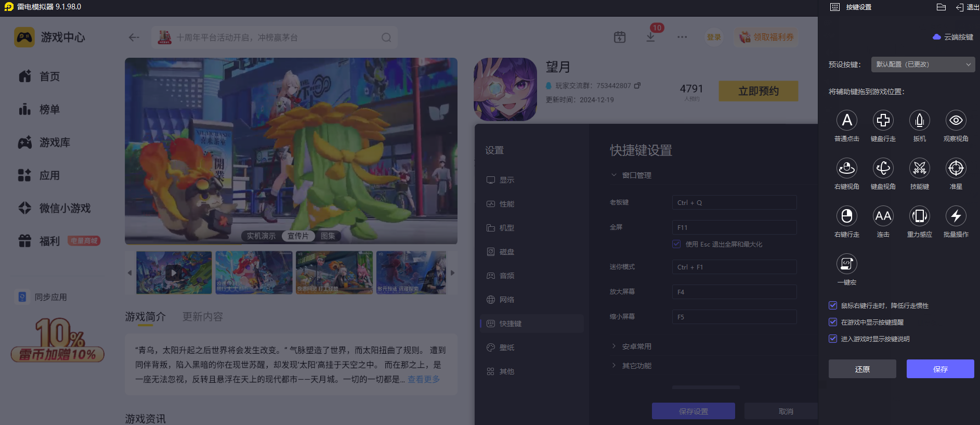Copy the 玩家交流群 group number icon

click(x=637, y=85)
